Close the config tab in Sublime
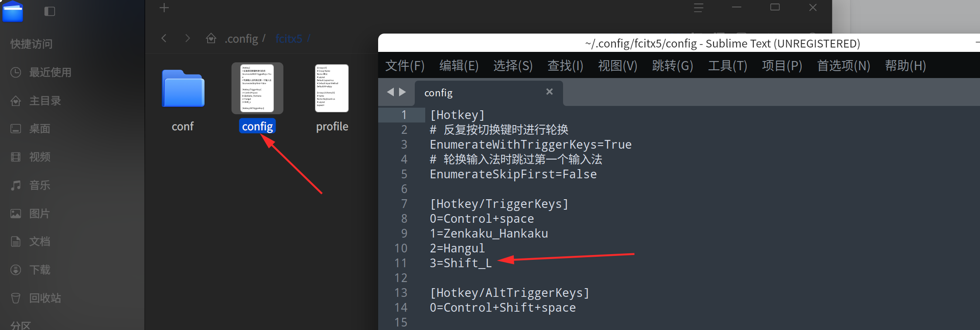 point(550,92)
